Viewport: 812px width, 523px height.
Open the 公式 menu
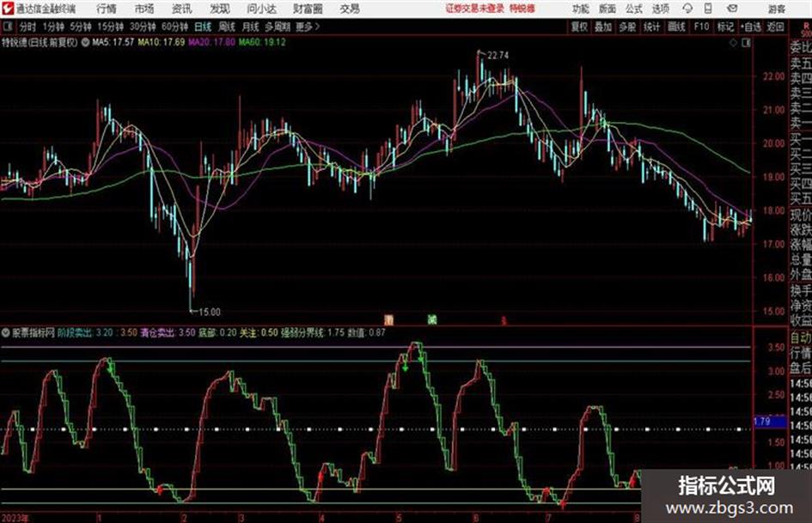coord(634,9)
